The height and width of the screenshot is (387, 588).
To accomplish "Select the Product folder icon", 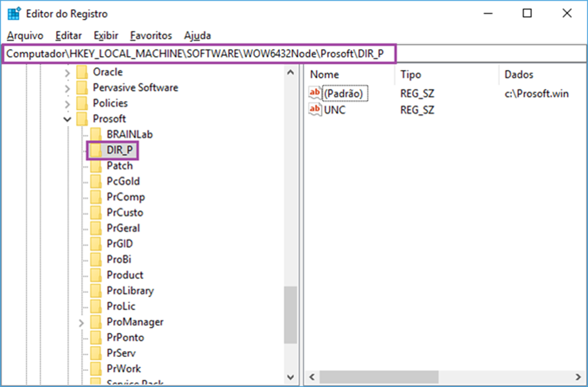I will coord(96,275).
